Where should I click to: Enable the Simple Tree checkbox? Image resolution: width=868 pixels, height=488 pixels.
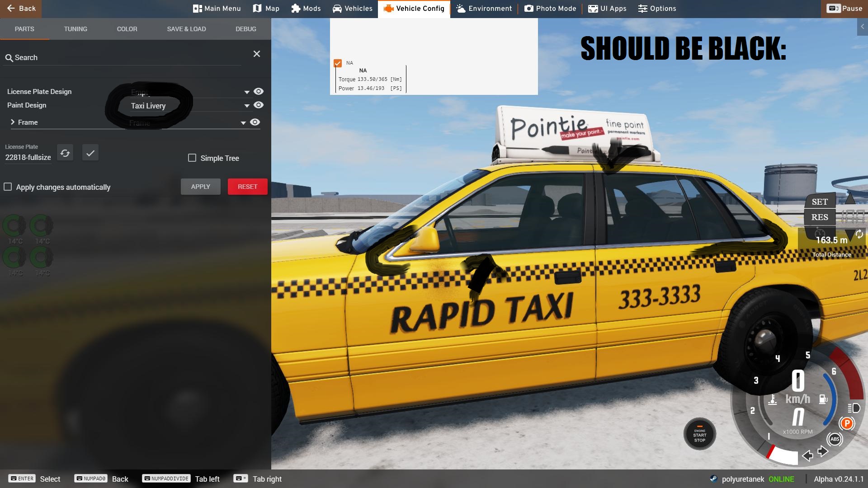coord(192,158)
